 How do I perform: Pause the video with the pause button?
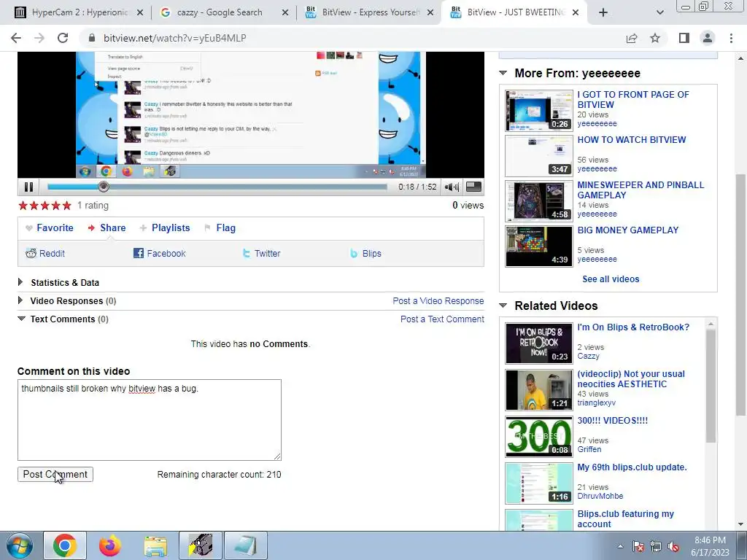(28, 187)
